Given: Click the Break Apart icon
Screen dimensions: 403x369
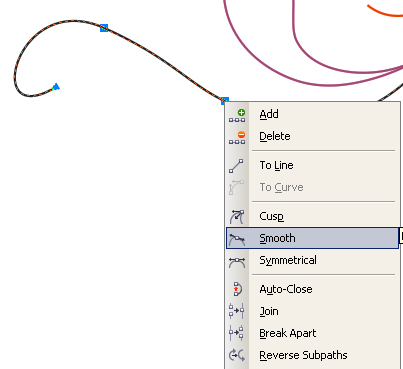Looking at the screenshot, I should pyautogui.click(x=236, y=333).
